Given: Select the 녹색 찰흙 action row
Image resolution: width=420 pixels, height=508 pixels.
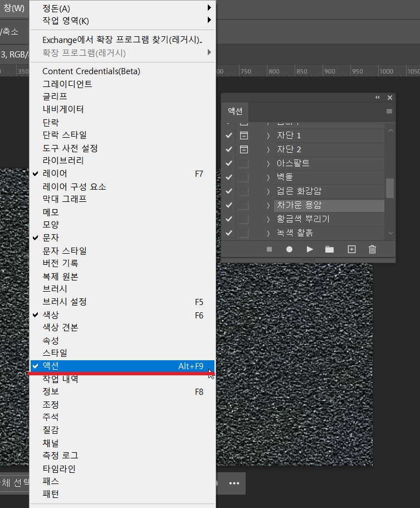Looking at the screenshot, I should (x=329, y=233).
